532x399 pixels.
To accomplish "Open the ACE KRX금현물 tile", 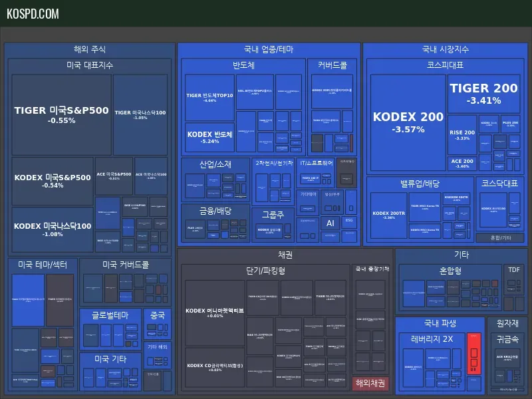I will (507, 358).
